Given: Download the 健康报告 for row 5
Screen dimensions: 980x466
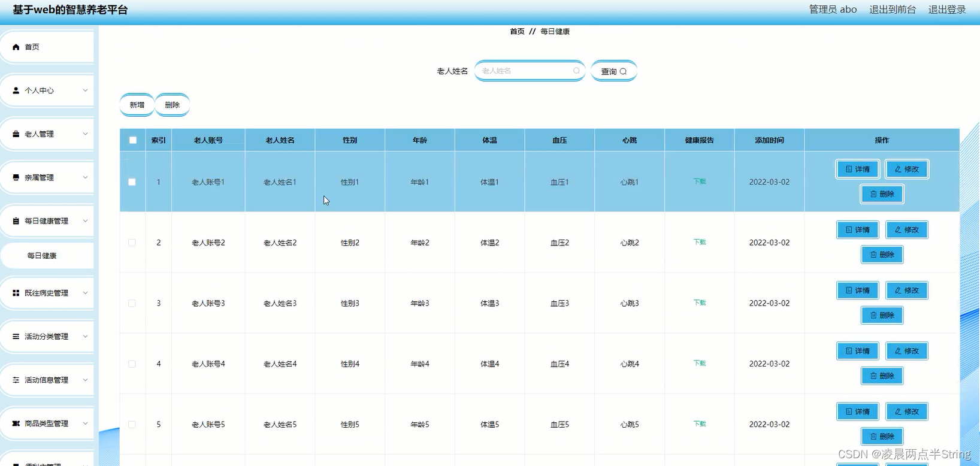Looking at the screenshot, I should 700,423.
